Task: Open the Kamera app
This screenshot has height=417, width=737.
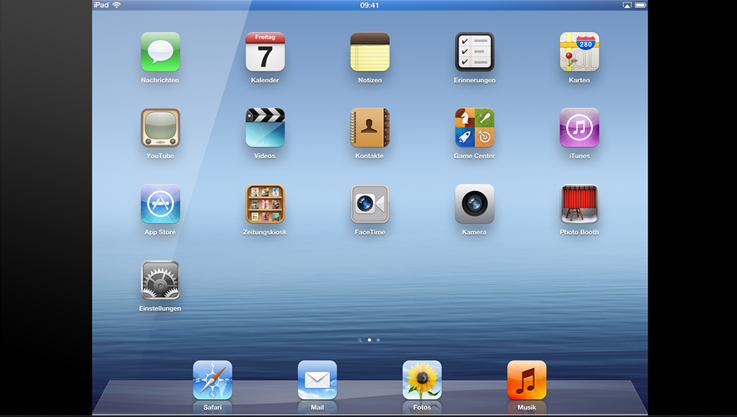Action: click(475, 204)
